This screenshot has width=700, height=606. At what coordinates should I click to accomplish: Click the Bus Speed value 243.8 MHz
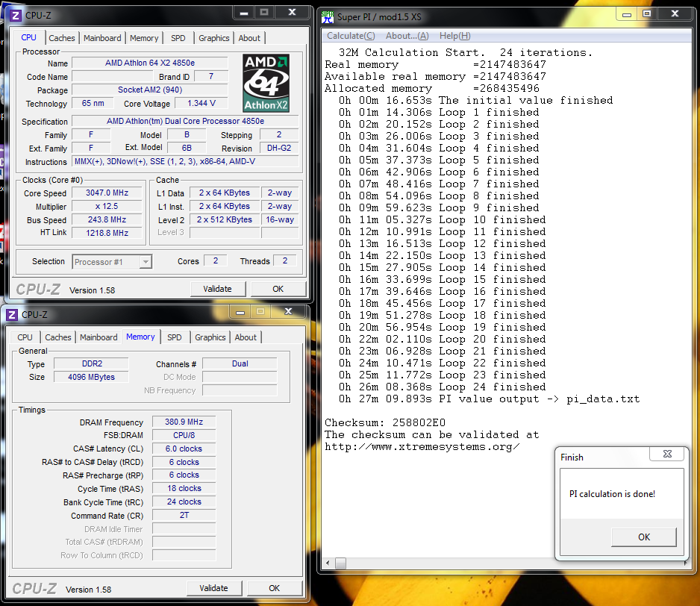coord(107,219)
